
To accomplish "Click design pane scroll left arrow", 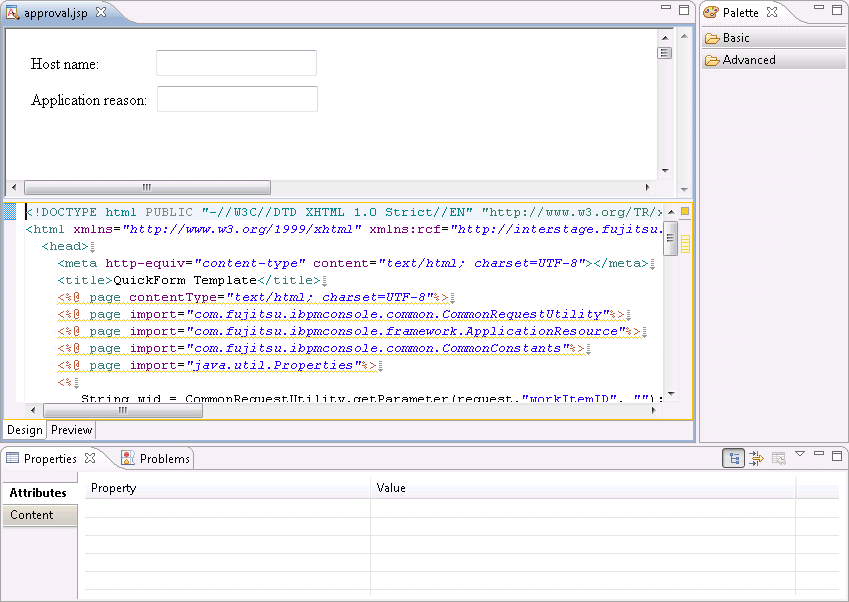I will coord(14,187).
